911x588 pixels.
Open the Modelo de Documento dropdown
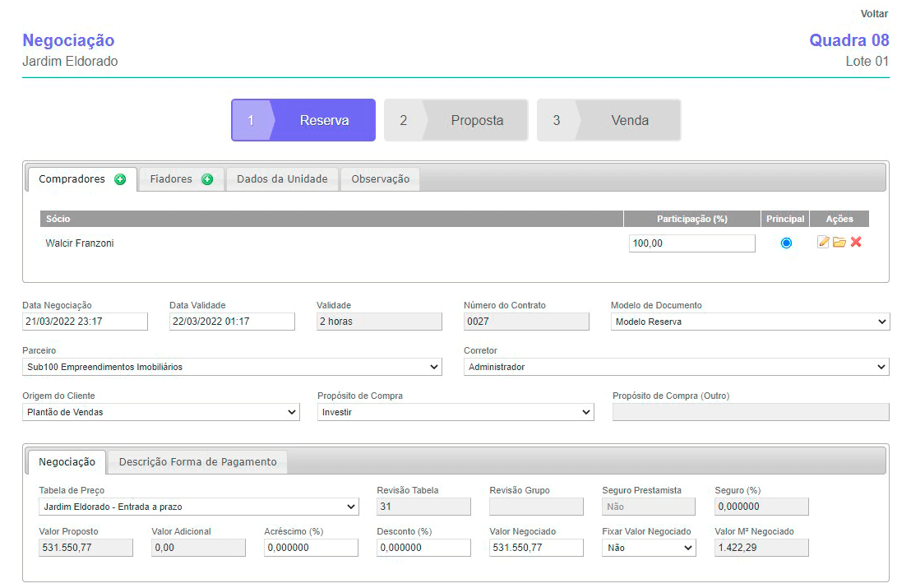750,322
